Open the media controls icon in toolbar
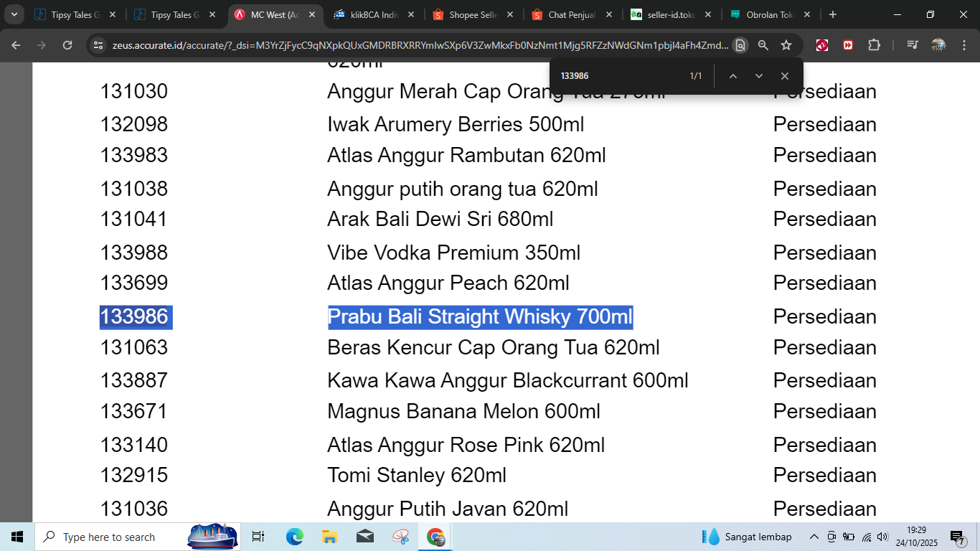The image size is (980, 551). [x=913, y=45]
